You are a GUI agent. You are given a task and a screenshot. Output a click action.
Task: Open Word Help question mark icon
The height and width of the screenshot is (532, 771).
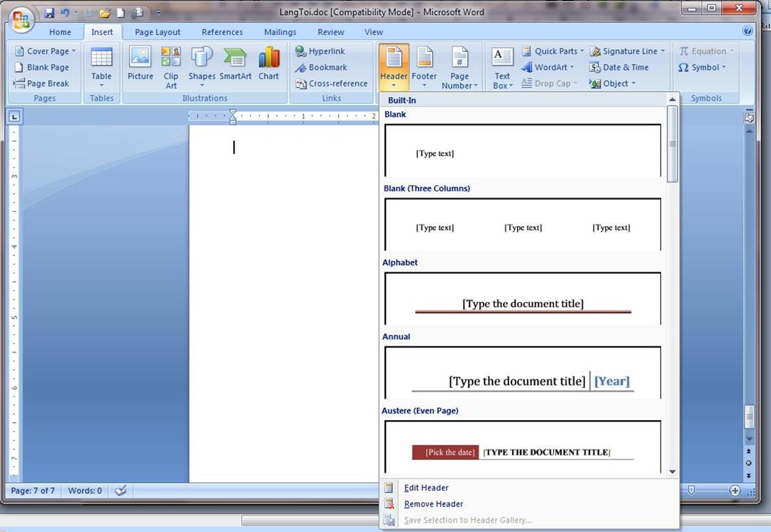[x=747, y=31]
